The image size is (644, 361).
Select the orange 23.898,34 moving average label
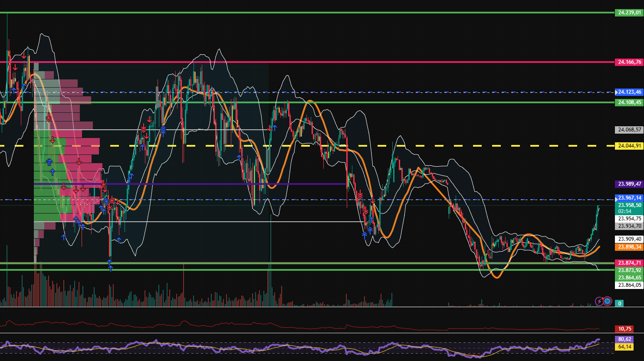pyautogui.click(x=629, y=247)
